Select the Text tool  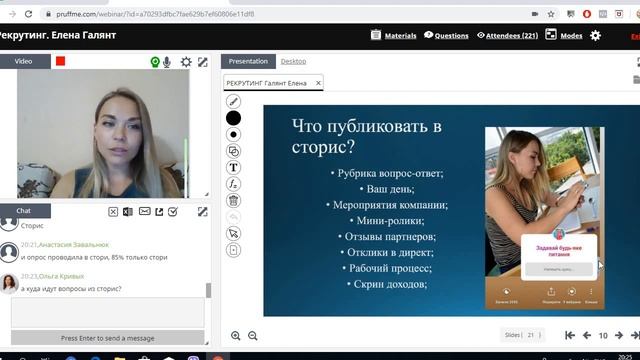[233, 168]
